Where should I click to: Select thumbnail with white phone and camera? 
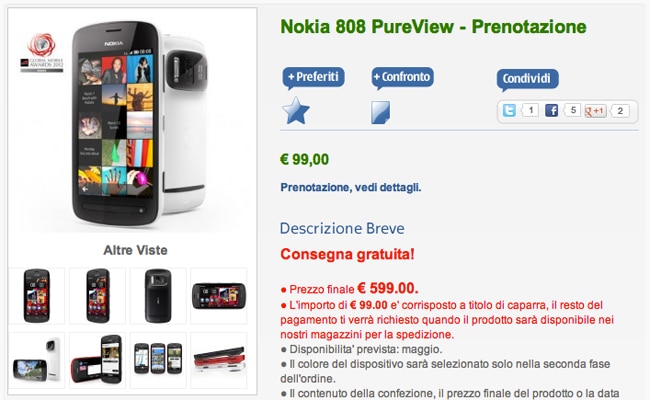tap(37, 360)
